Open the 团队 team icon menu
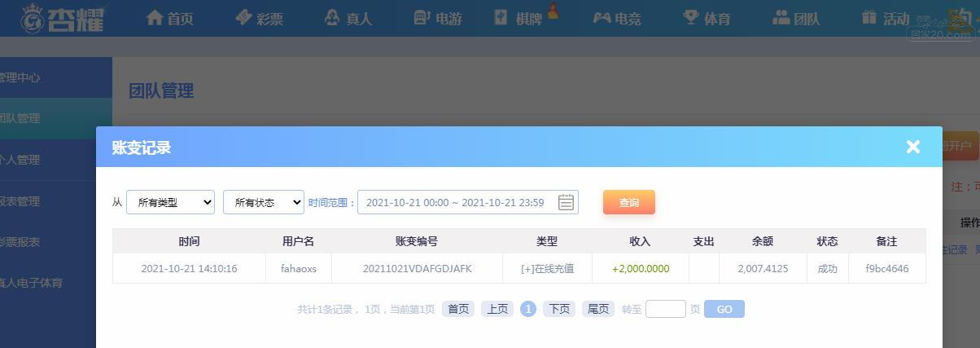Image resolution: width=980 pixels, height=348 pixels. (x=781, y=17)
